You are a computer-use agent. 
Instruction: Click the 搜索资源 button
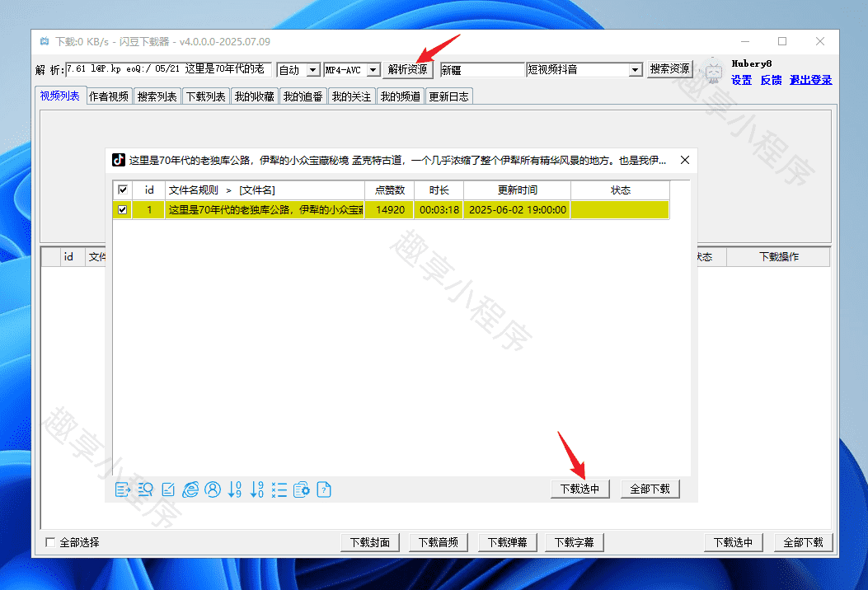point(670,68)
